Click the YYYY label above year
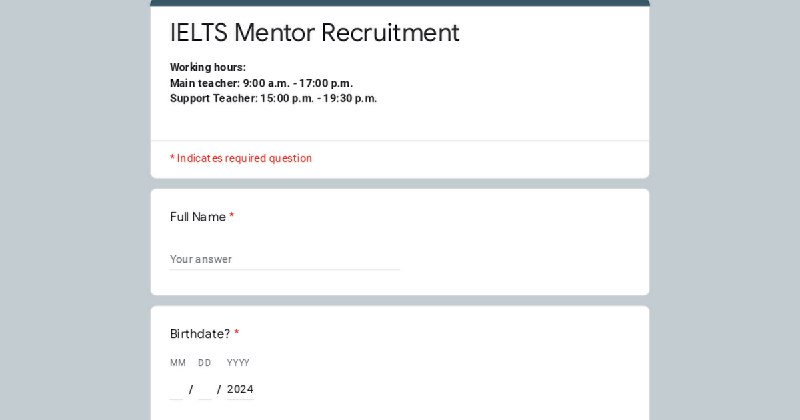Viewport: 800px width, 420px height. (x=238, y=363)
